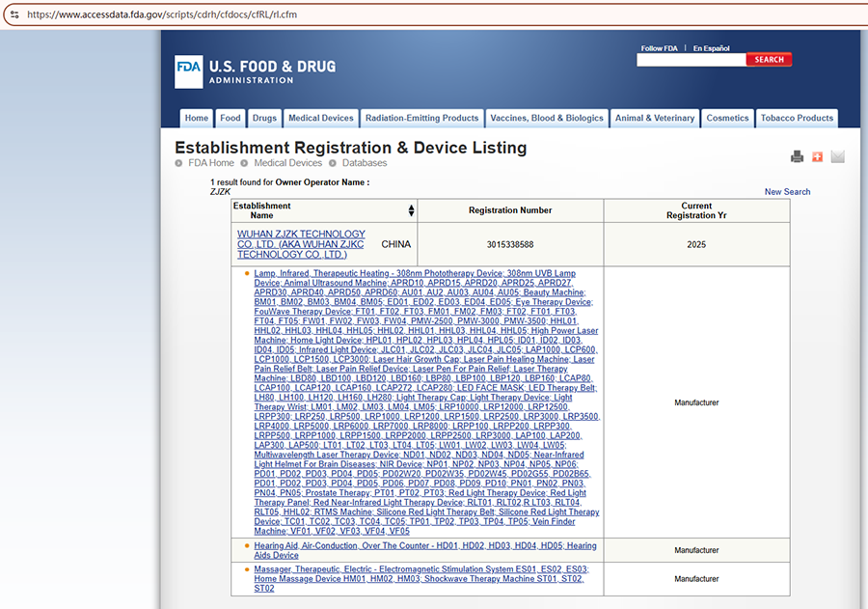This screenshot has height=609, width=868.
Task: Open Wuhan ZJZK Technology establishment link
Action: pyautogui.click(x=301, y=244)
